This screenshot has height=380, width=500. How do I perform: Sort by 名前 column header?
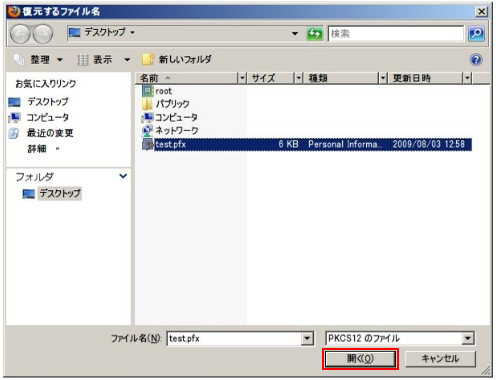click(187, 78)
